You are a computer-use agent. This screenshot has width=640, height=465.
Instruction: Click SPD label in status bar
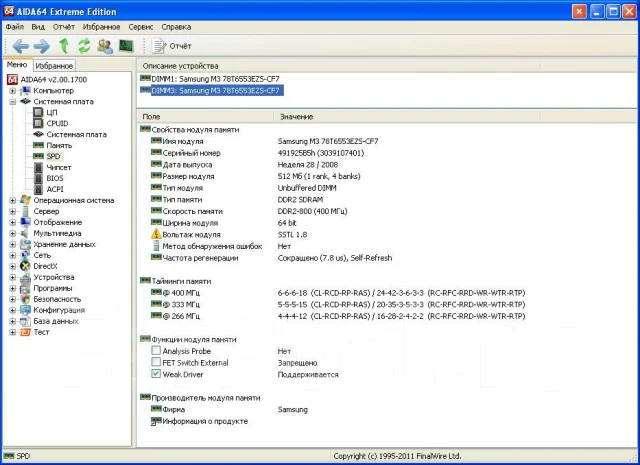click(x=23, y=456)
